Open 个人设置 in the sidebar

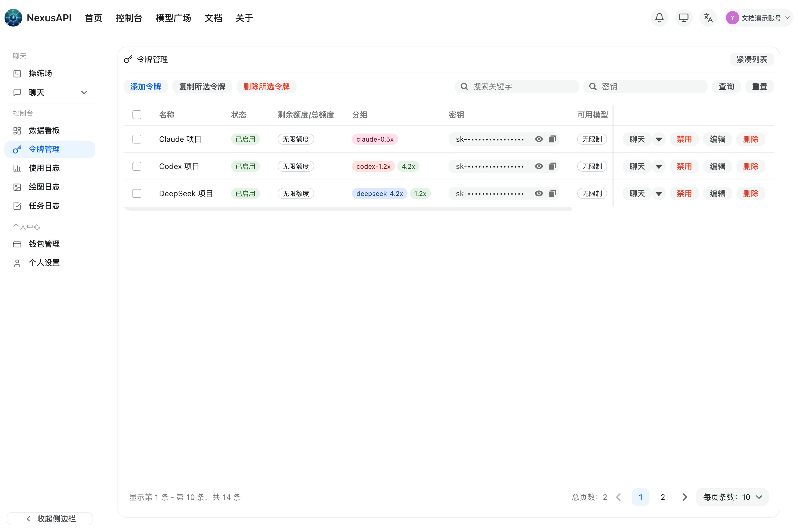50,263
